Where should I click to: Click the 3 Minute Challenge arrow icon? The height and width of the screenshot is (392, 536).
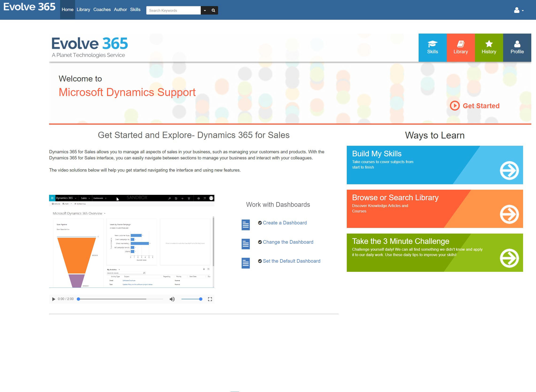coord(509,258)
